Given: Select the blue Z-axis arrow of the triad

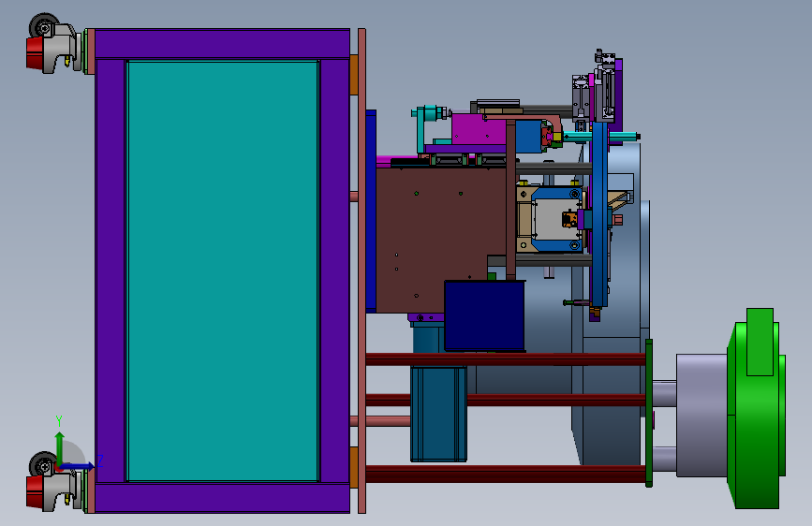Looking at the screenshot, I should coord(78,466).
